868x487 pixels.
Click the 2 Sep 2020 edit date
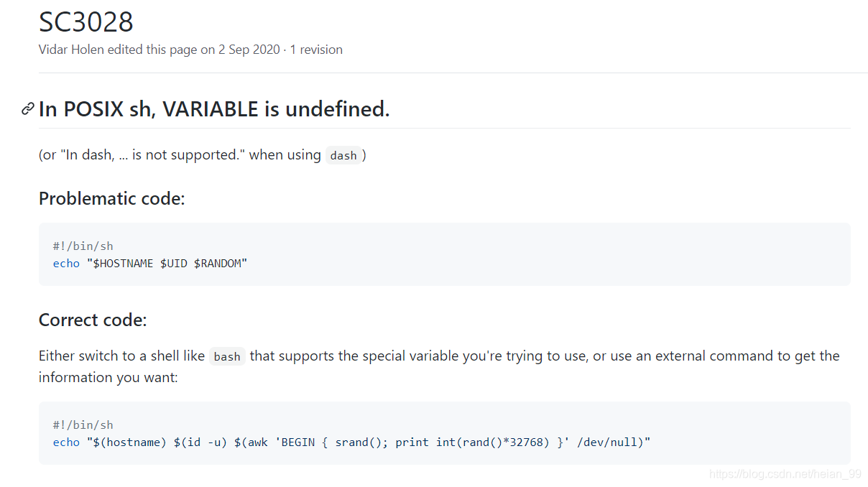click(250, 50)
